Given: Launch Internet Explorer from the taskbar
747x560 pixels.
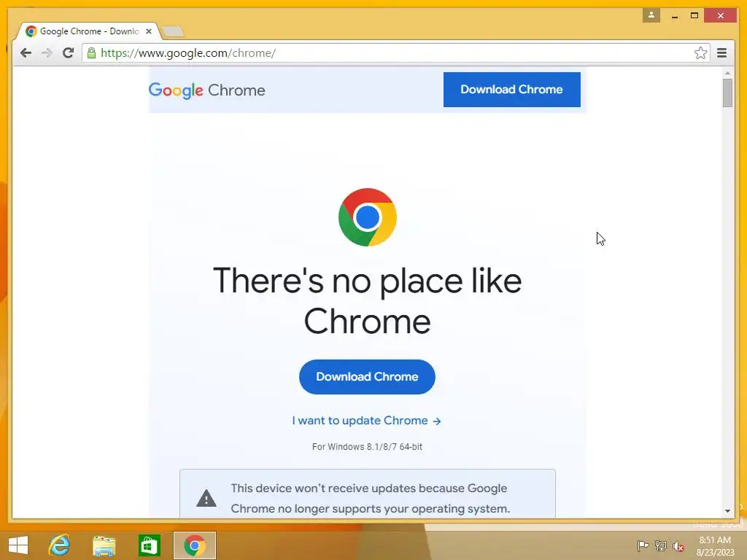Looking at the screenshot, I should (x=59, y=545).
